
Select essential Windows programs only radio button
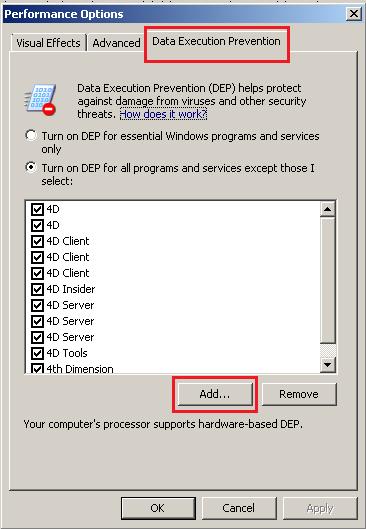(x=31, y=136)
